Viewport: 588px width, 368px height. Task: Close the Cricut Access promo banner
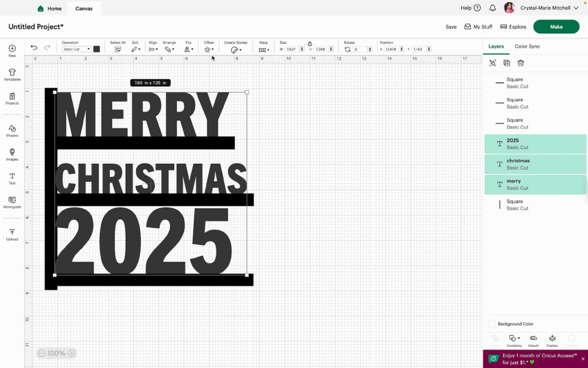583,359
